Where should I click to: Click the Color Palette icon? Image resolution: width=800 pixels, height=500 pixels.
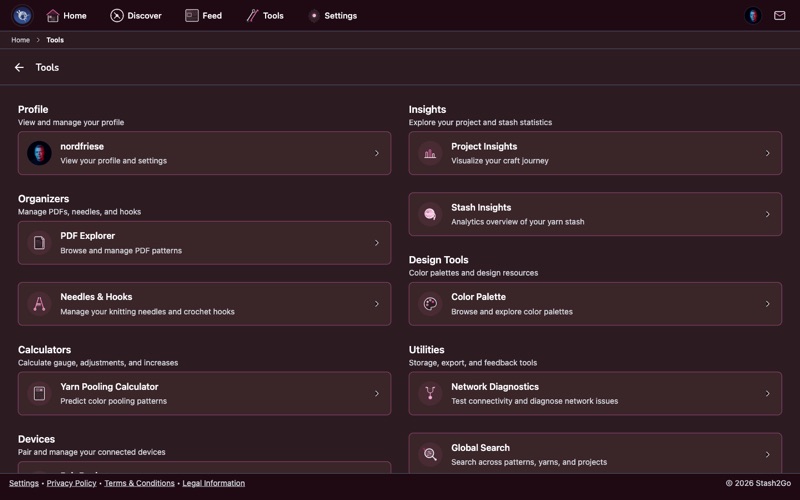click(430, 304)
